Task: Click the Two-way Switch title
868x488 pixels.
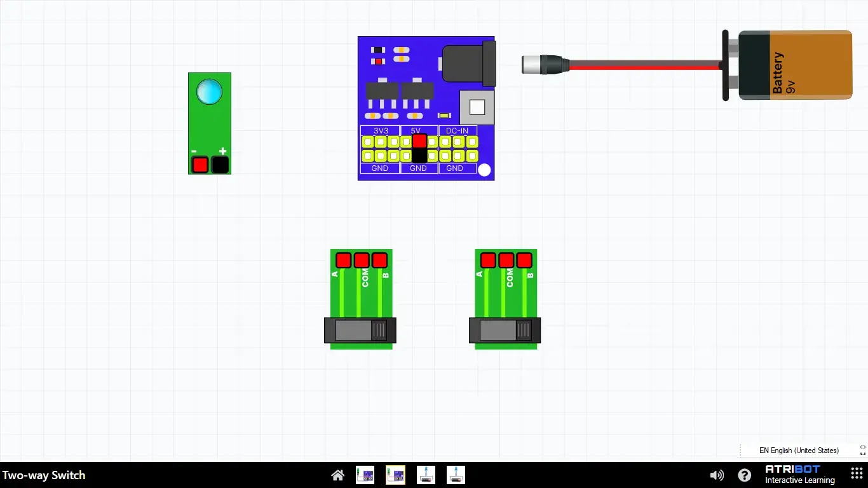Action: pyautogui.click(x=44, y=475)
